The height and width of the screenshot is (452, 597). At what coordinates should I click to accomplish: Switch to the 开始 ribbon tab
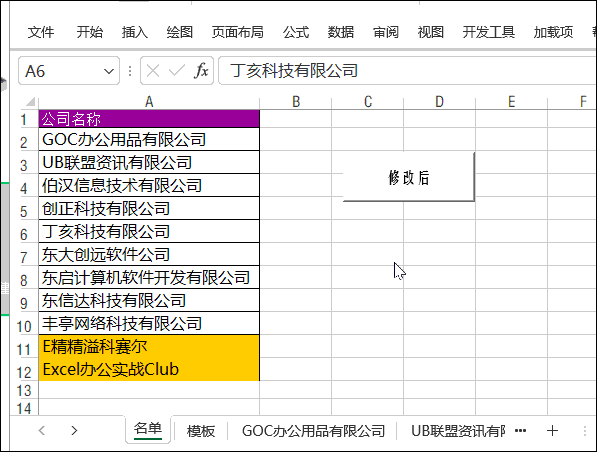point(89,32)
